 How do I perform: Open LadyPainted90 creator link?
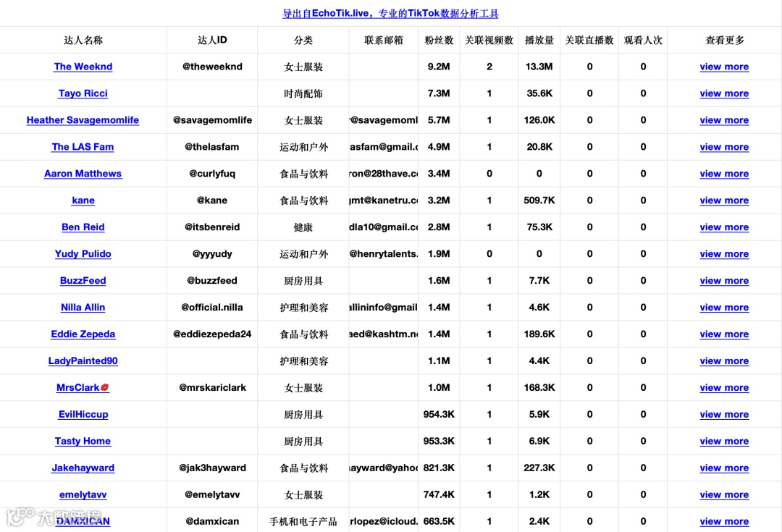[x=83, y=361]
